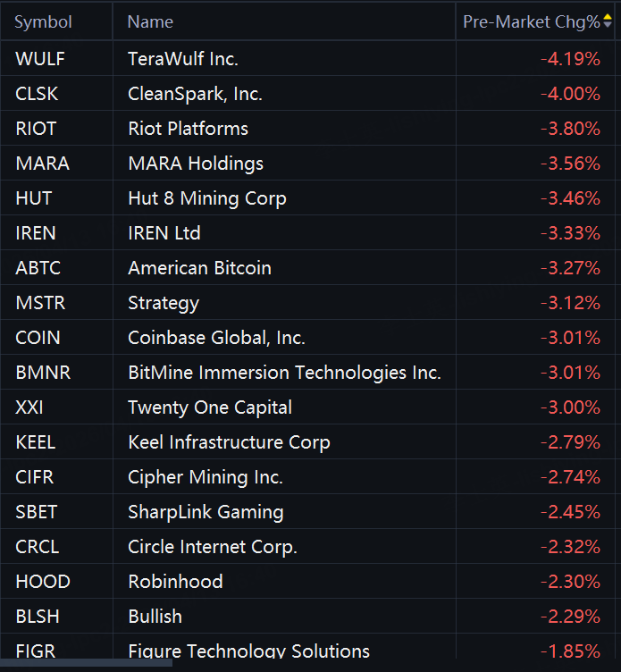Click the horizontal scrollbar thumb
The image size is (621, 672).
tap(86, 663)
